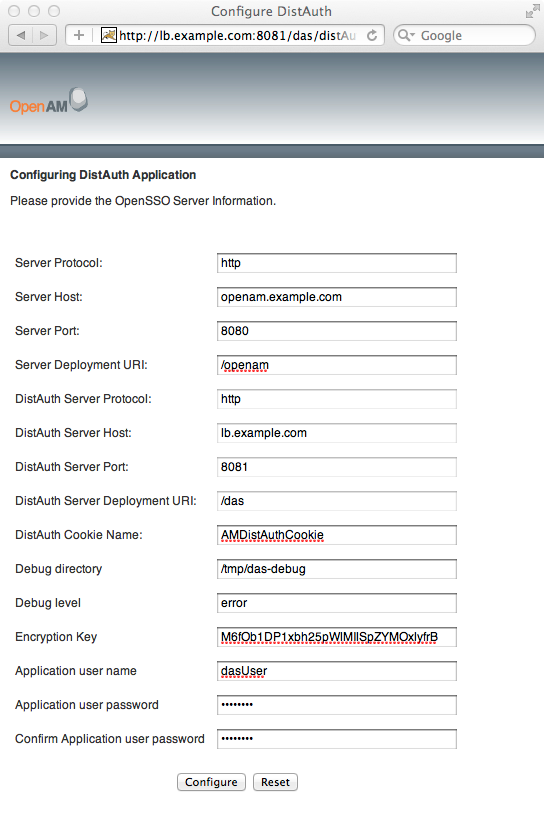Click the Reset button
544x824 pixels.
click(x=275, y=782)
